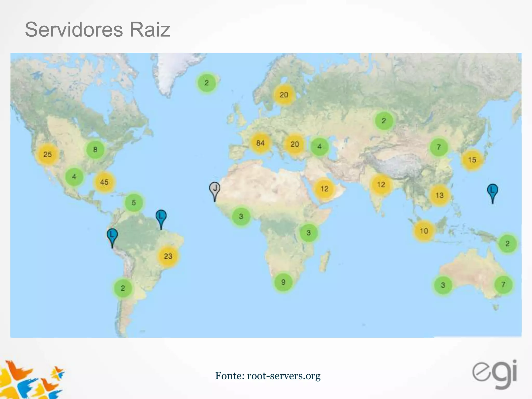Expand the 84 cluster in Western Europe

pos(260,143)
